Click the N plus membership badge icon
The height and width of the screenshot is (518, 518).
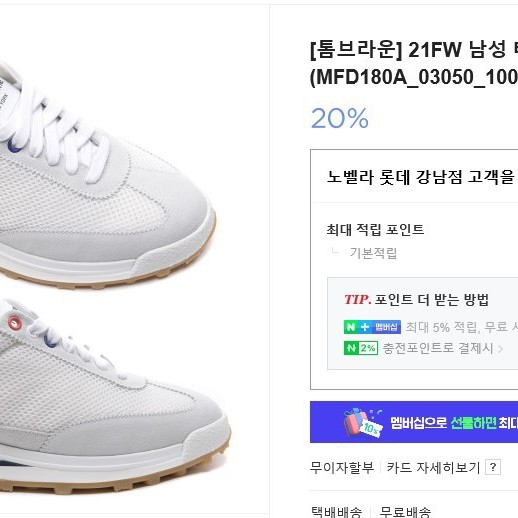click(372, 327)
